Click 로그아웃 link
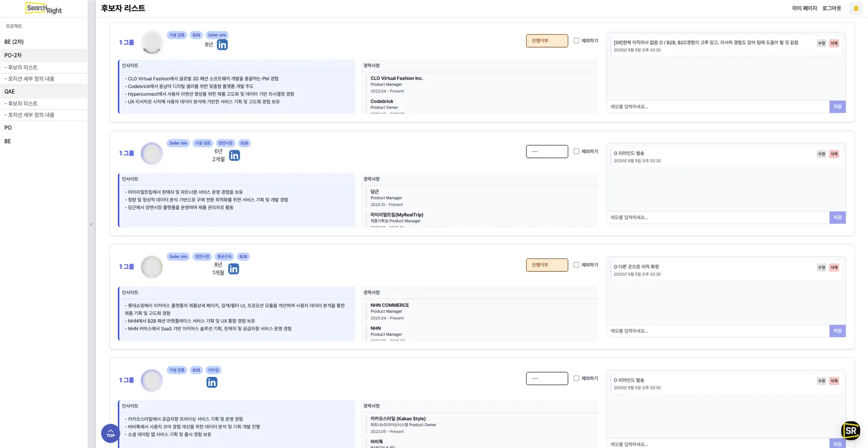The width and height of the screenshot is (868, 448). tap(831, 8)
